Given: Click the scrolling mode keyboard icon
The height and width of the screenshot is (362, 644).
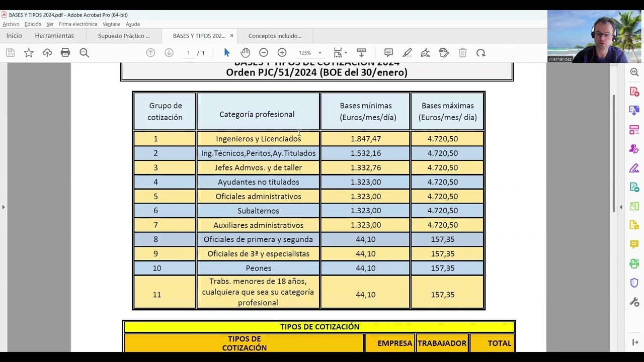Looking at the screenshot, I should (x=361, y=53).
